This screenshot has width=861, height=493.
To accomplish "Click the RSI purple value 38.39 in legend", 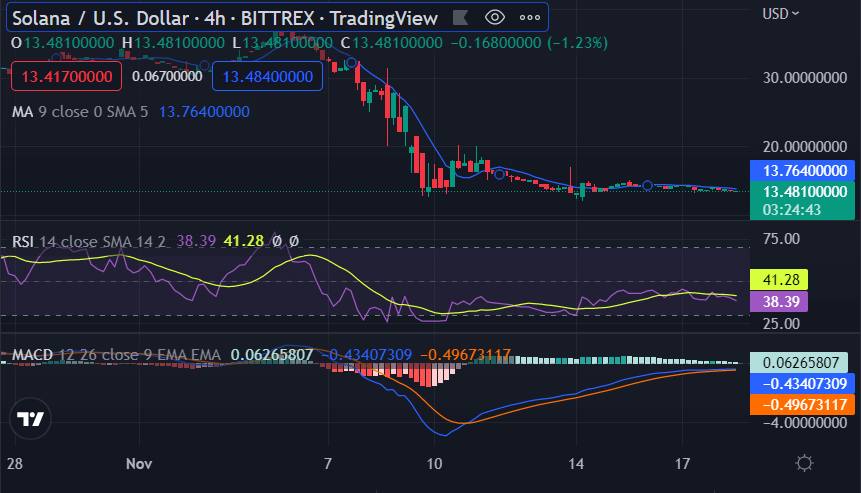I will (196, 242).
